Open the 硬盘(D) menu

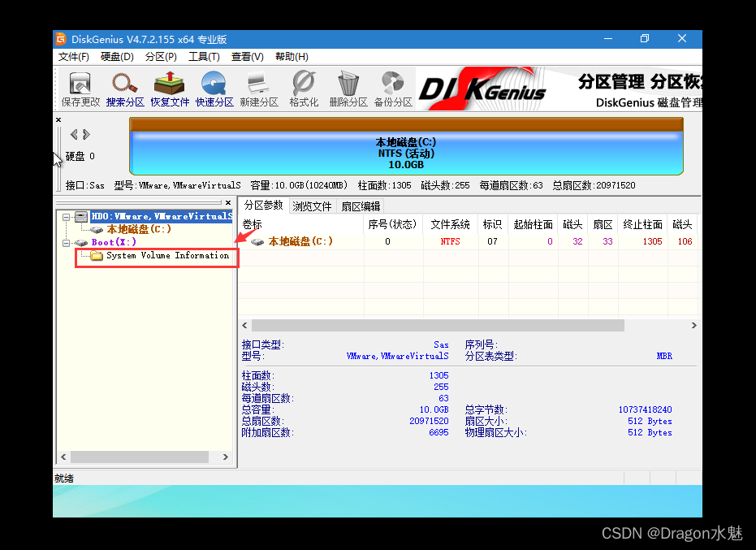click(117, 57)
